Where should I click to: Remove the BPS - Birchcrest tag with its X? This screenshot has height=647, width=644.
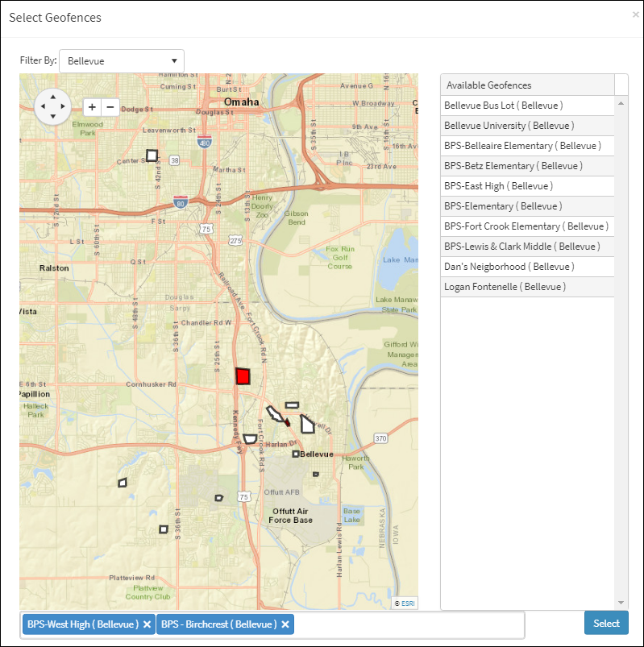[285, 624]
